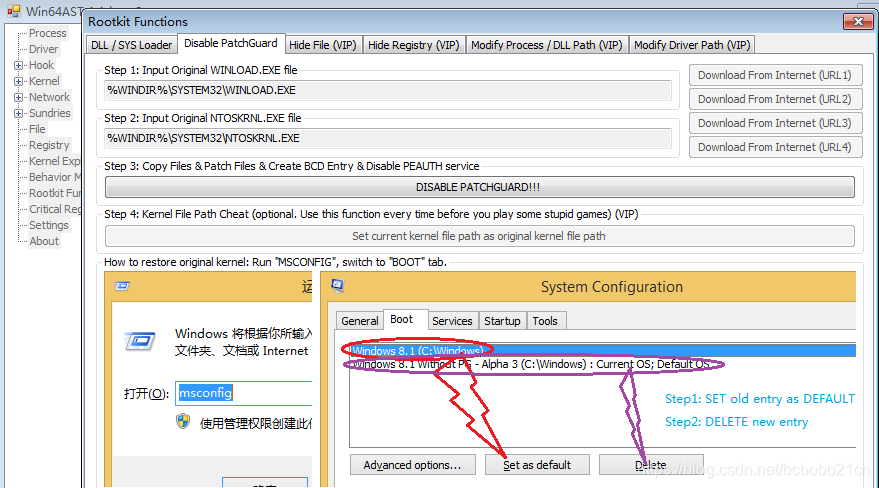The width and height of the screenshot is (879, 488).
Task: Open Settings in the sidebar tree
Action: (49, 225)
